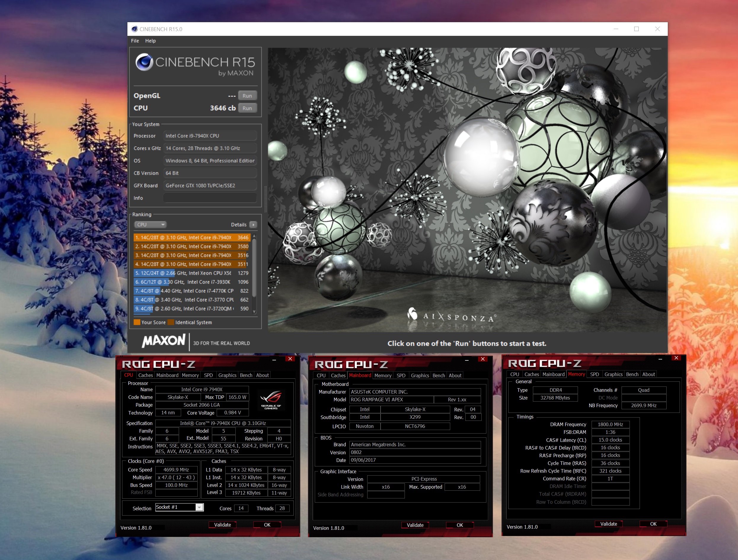Open the Help menu in Cinebench
This screenshot has height=560, width=738.
point(150,41)
